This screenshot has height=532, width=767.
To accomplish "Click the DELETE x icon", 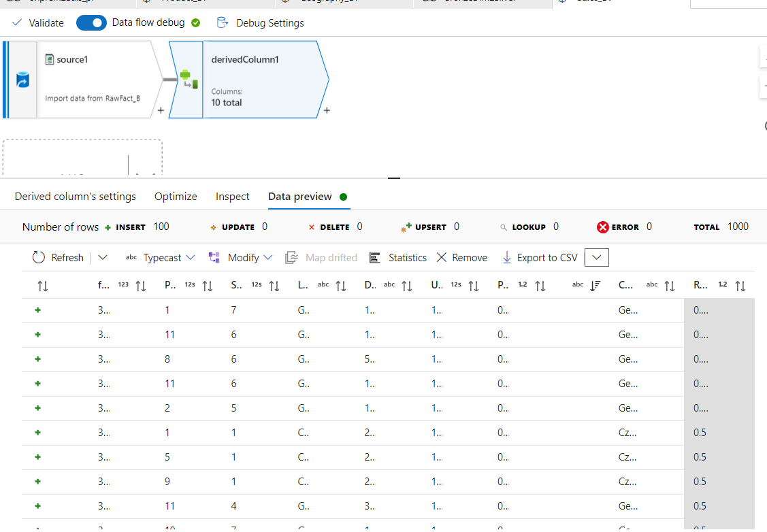I will [312, 227].
